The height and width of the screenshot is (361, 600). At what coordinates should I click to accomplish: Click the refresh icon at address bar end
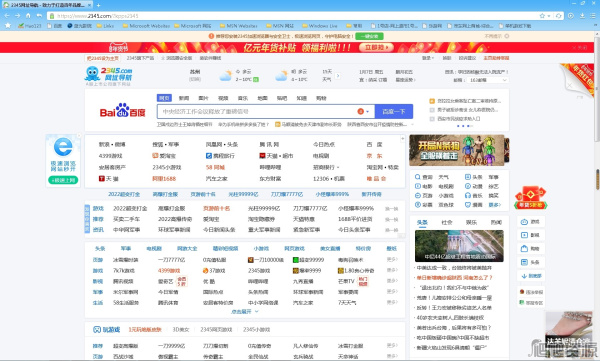click(x=559, y=16)
